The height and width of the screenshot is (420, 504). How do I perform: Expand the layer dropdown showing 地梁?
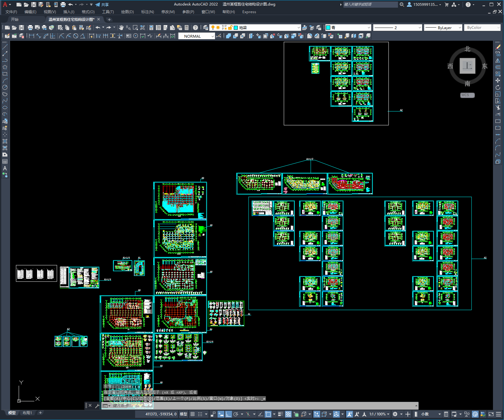[x=298, y=28]
